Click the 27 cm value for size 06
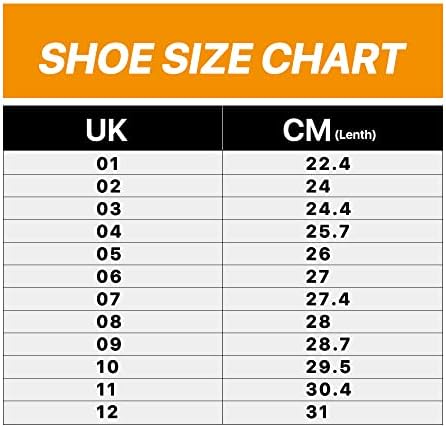The width and height of the screenshot is (446, 427). click(333, 276)
